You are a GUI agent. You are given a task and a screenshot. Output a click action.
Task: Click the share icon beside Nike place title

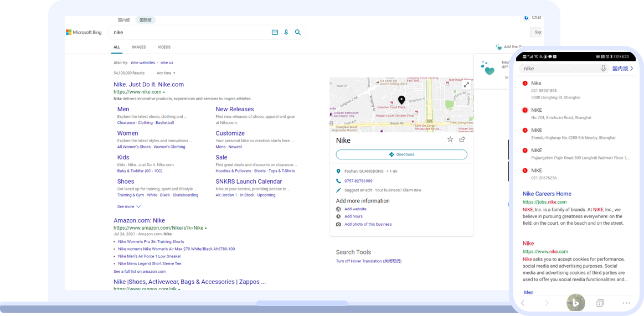coord(462,139)
